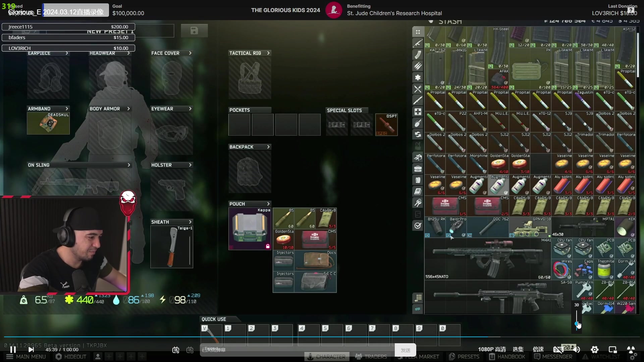644x362 pixels.
Task: Filter stash by keys icon
Action: (418, 203)
